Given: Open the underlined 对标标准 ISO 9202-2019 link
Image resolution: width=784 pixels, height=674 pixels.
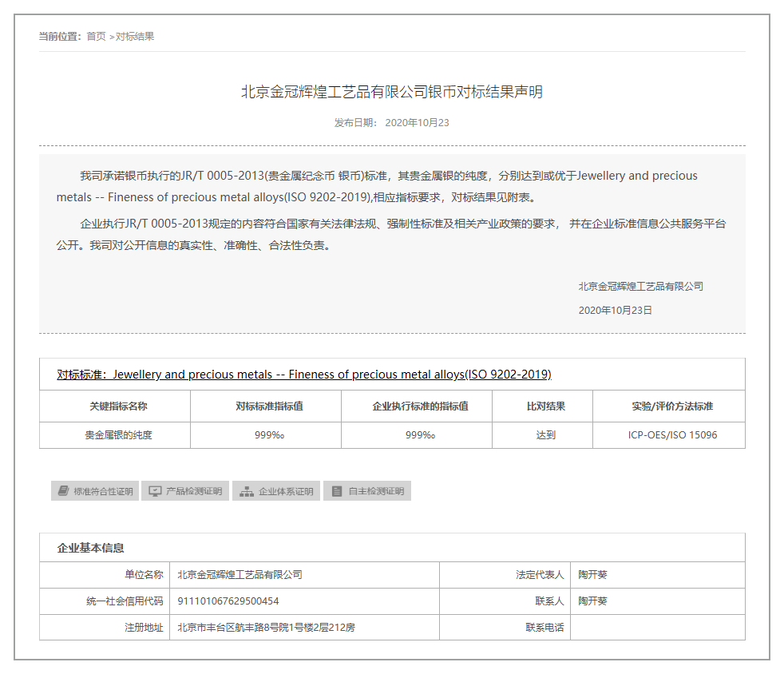Looking at the screenshot, I should pyautogui.click(x=303, y=375).
